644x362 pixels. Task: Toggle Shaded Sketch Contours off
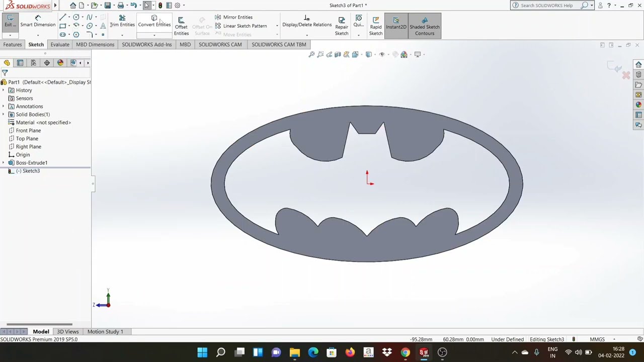coord(425,26)
